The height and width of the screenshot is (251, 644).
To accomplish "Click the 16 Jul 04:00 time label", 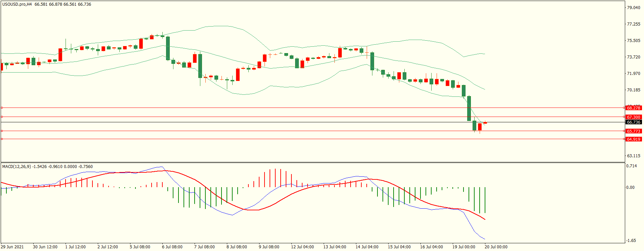I will (432, 247).
